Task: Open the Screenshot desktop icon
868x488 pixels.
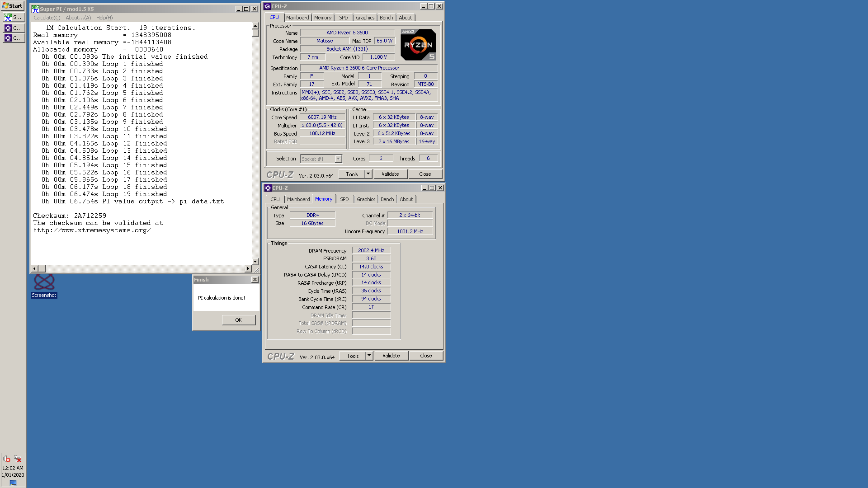Action: [x=44, y=286]
